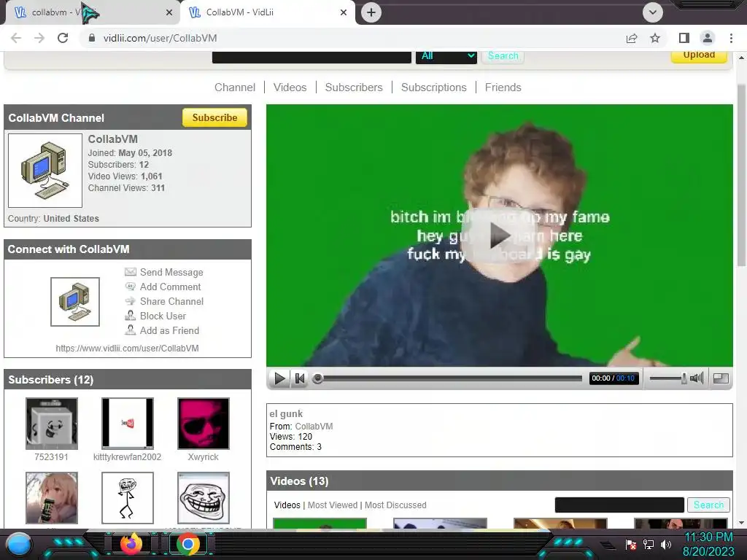Mute the video with speaker icon
The height and width of the screenshot is (560, 747).
click(x=697, y=378)
